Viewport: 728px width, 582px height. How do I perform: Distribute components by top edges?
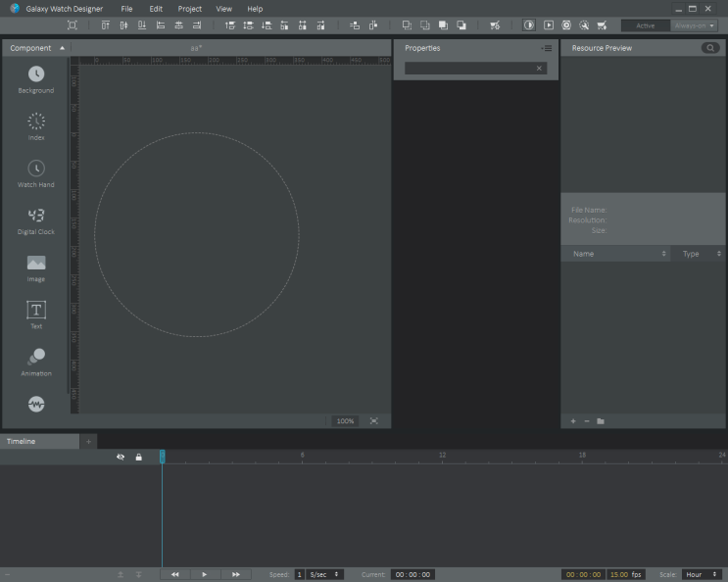pyautogui.click(x=230, y=25)
